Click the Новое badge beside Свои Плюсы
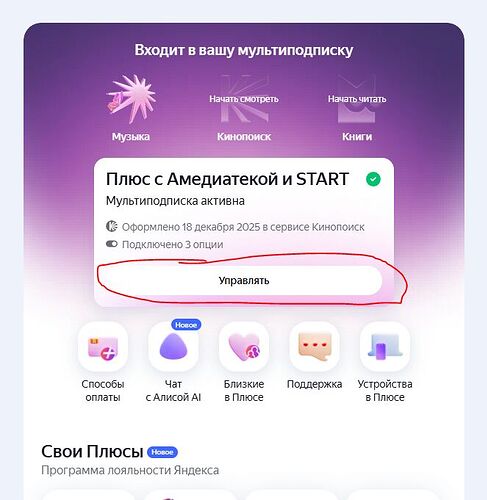The image size is (487, 500). click(162, 452)
